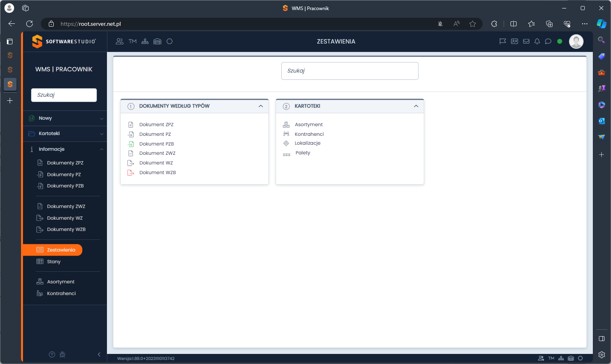This screenshot has width=611, height=364.
Task: Click the footer hierarchy icon
Action: 561,358
